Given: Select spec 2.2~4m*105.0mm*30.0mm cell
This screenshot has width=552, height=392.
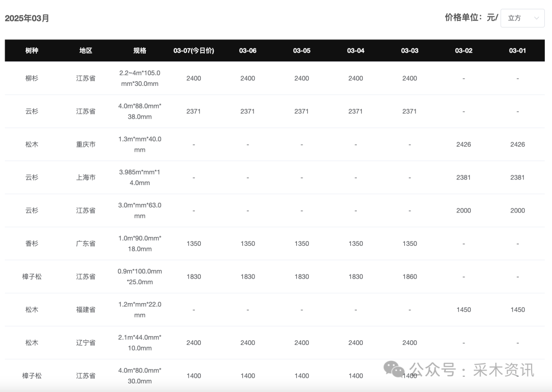Looking at the screenshot, I should 140,79.
